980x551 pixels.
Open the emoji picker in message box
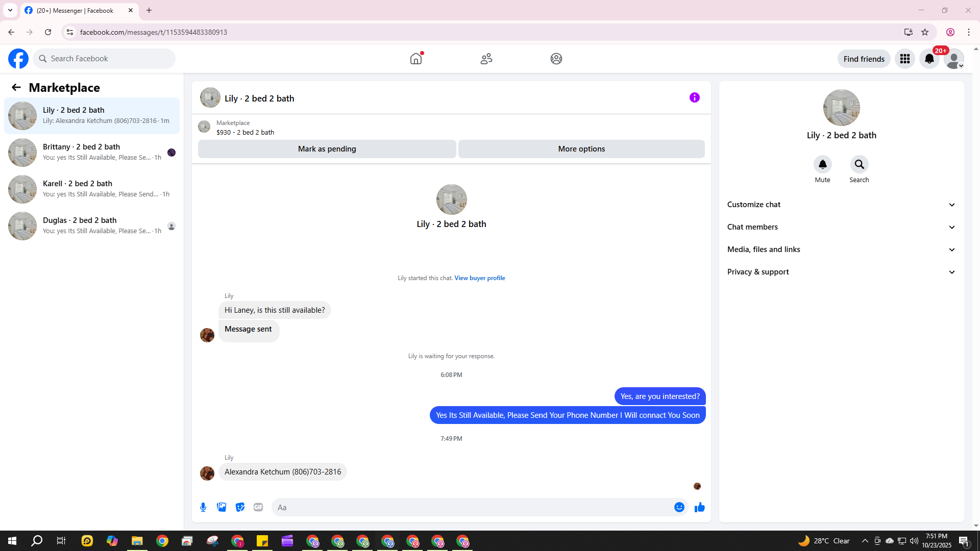(x=679, y=507)
